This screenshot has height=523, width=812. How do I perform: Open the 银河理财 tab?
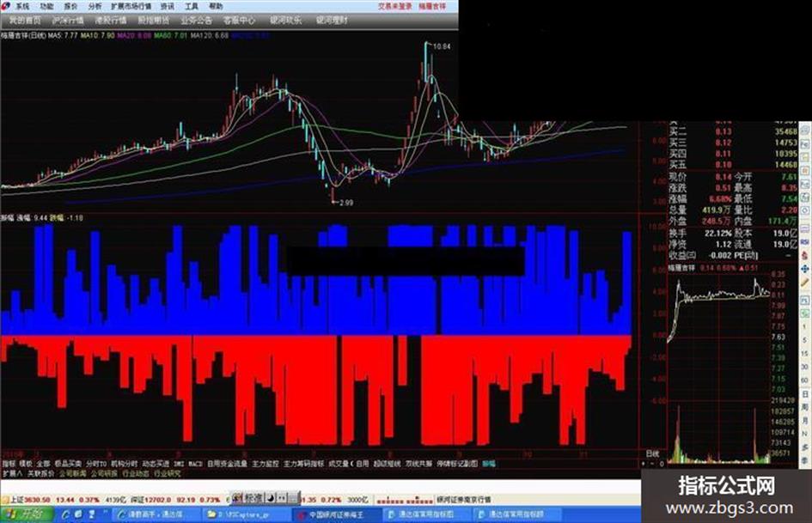(332, 21)
